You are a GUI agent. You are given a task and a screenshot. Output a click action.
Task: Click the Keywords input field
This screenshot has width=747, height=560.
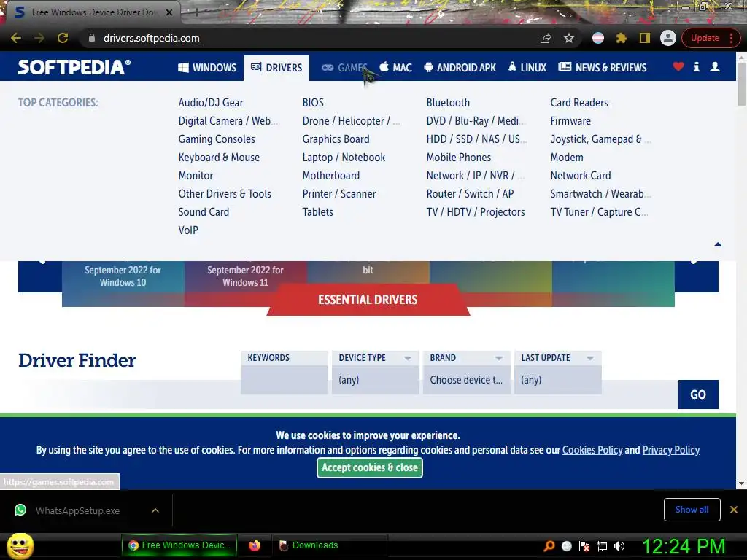coord(285,379)
